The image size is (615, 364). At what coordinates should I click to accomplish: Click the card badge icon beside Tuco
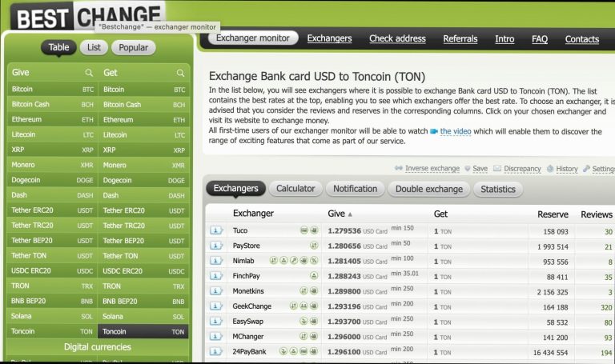tap(304, 230)
